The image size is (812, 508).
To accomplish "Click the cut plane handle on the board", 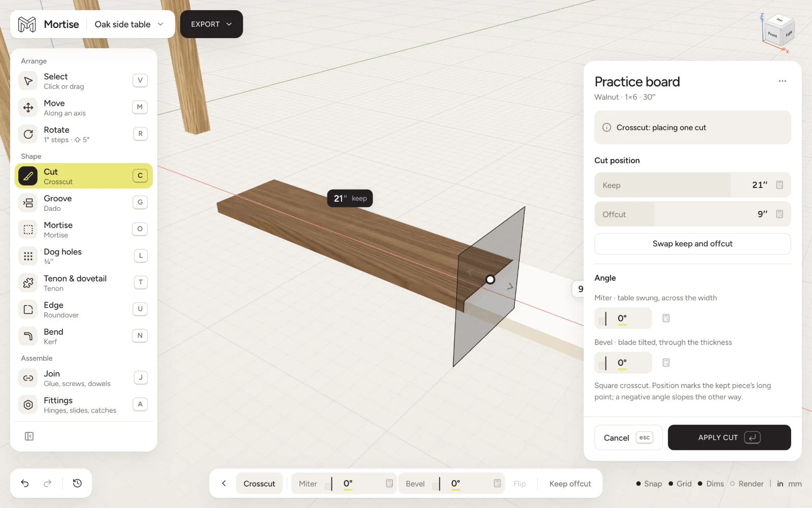I will point(490,279).
